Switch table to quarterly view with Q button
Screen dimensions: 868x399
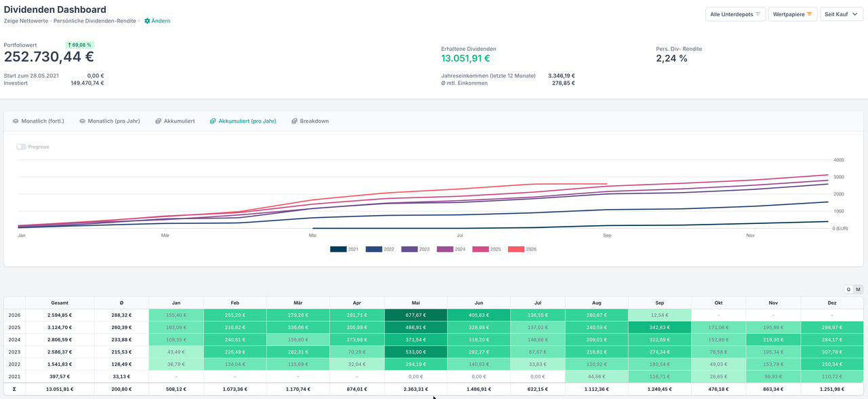click(848, 290)
